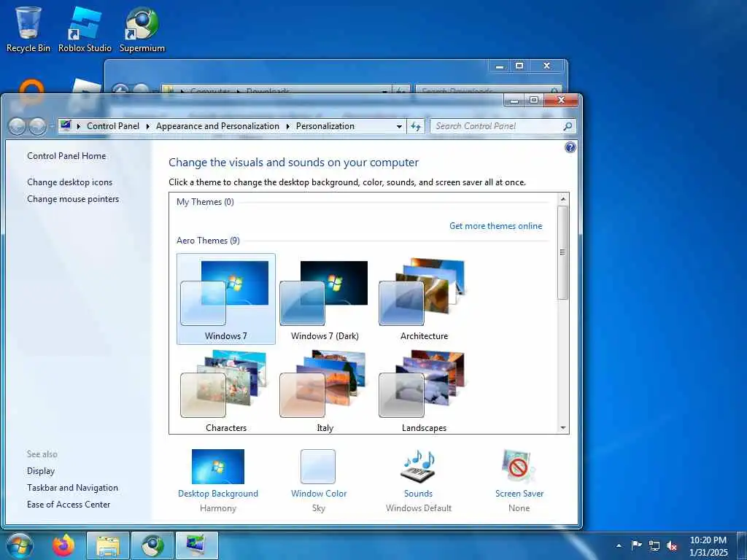Click the Show desktop strip at taskbar end
This screenshot has width=747, height=560.
(x=743, y=546)
